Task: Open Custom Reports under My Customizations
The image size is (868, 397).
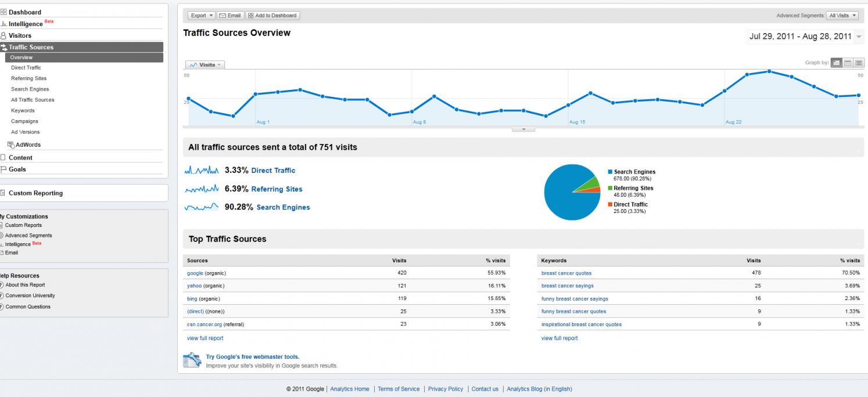Action: click(23, 225)
